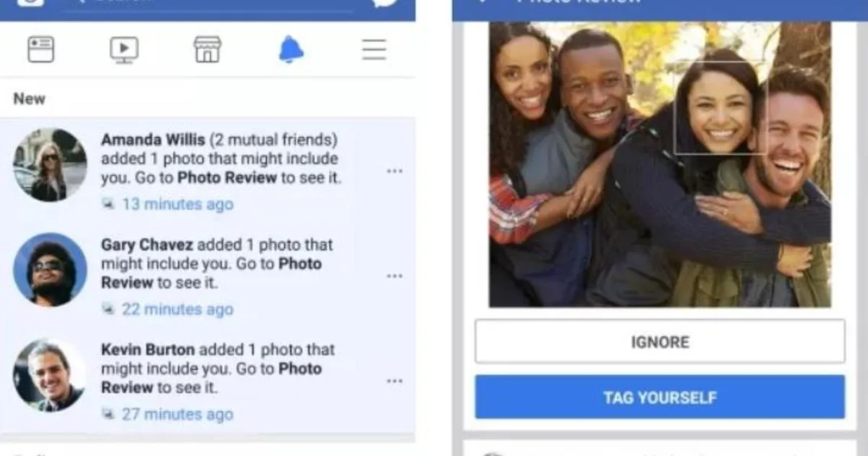Viewport: 868px width, 456px height.
Task: Open options dots for Amanda Willis notification
Action: point(394,172)
